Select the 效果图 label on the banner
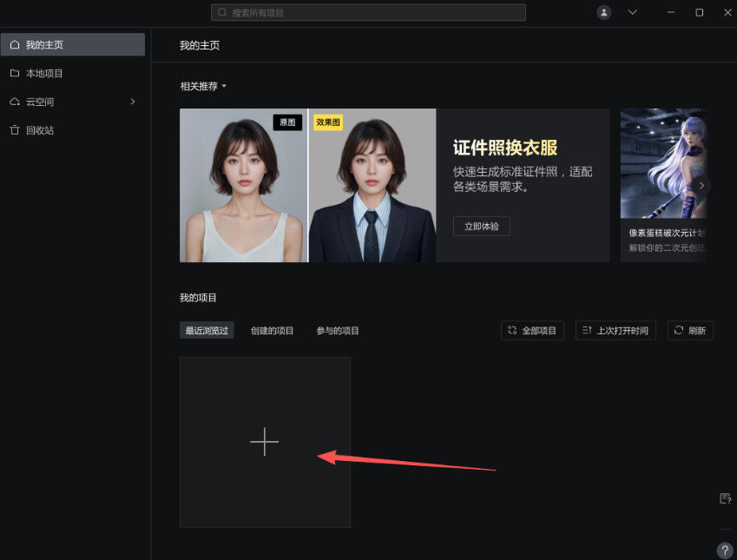The image size is (737, 560). click(x=328, y=122)
